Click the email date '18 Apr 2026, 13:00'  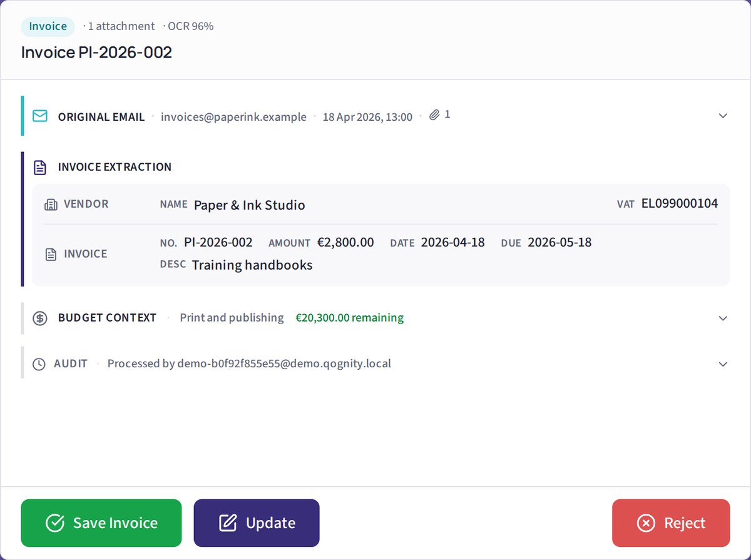(x=367, y=117)
